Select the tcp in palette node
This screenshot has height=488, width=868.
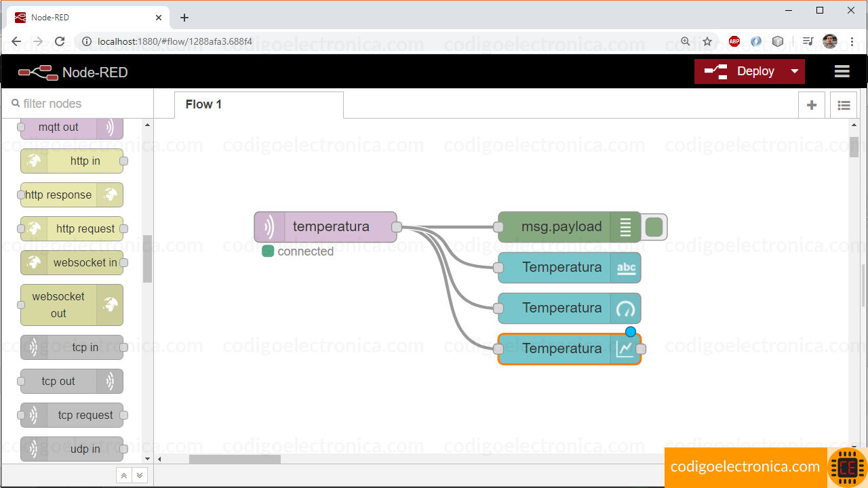pyautogui.click(x=72, y=347)
